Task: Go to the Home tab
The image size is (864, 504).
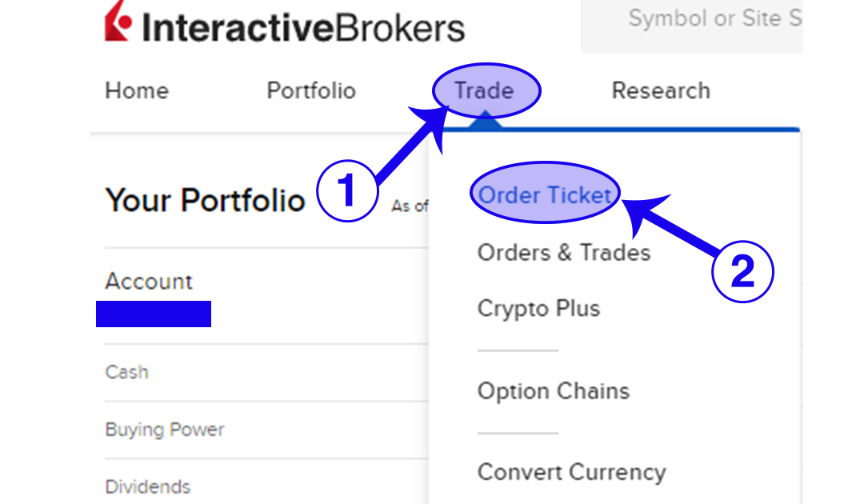Action: click(137, 90)
